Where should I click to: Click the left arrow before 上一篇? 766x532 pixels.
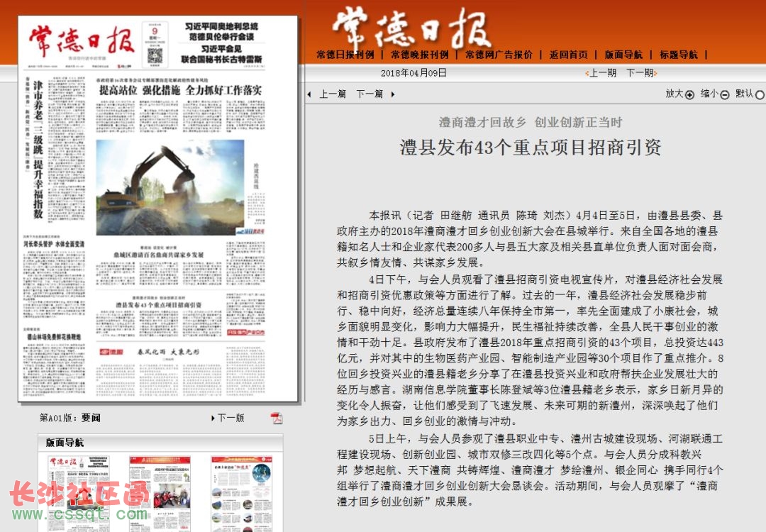[x=309, y=94]
